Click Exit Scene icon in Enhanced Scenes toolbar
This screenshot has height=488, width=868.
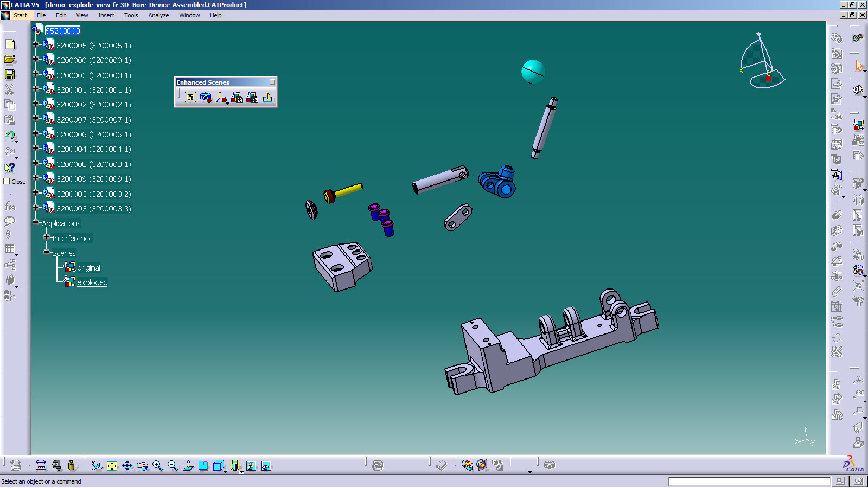[267, 97]
